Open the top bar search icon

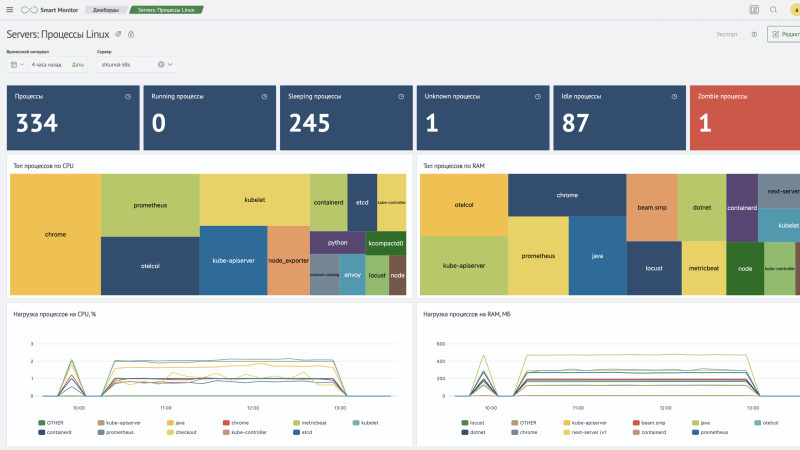(773, 10)
